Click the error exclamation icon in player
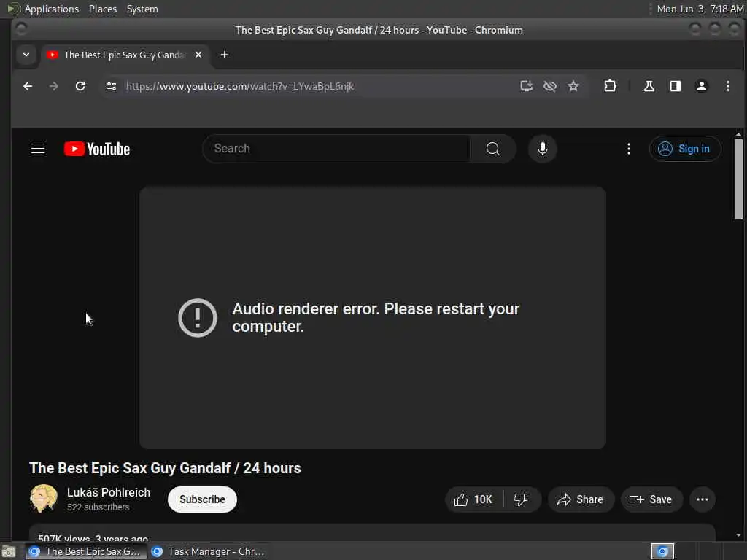Viewport: 747px width, 560px height. tap(198, 318)
